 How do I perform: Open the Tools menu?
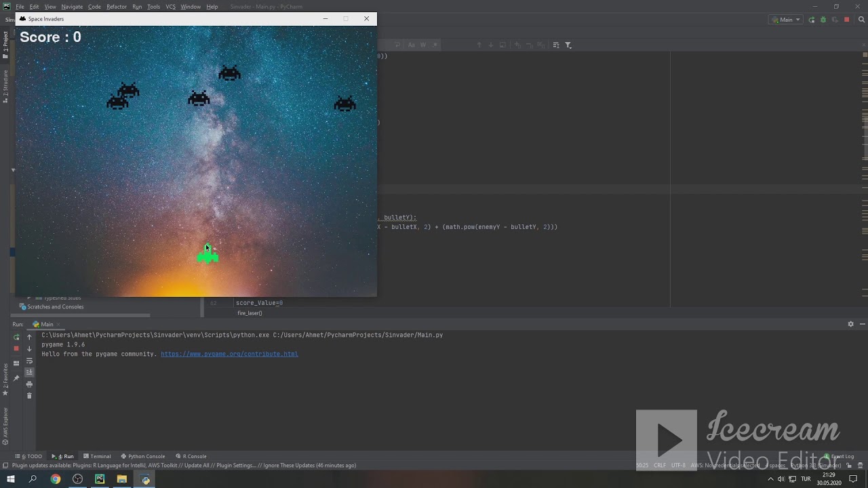[x=153, y=7]
